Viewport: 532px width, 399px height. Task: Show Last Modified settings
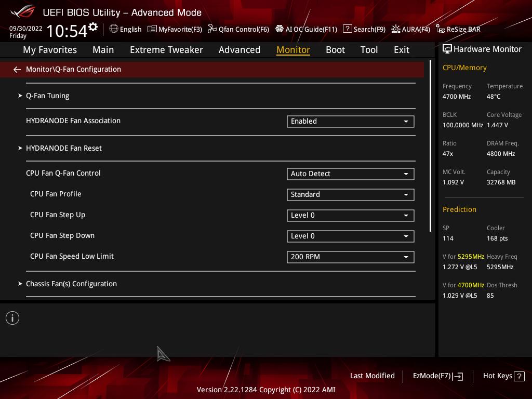point(372,376)
